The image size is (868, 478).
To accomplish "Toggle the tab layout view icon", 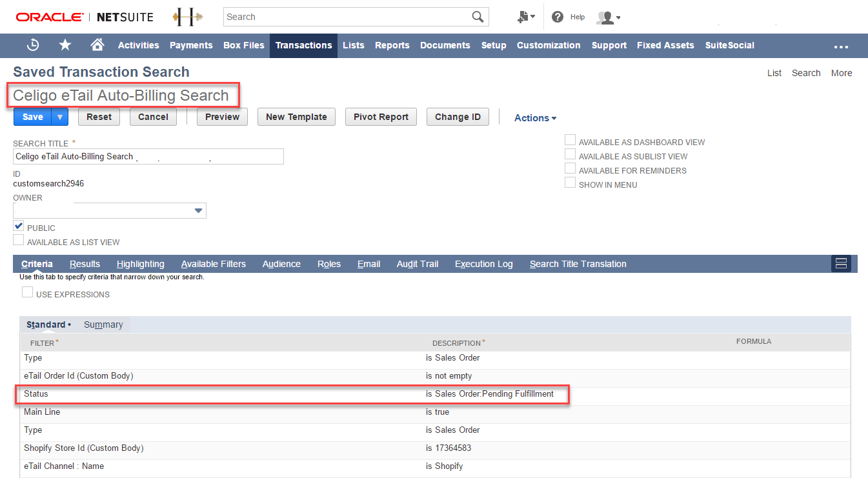I will coord(841,263).
